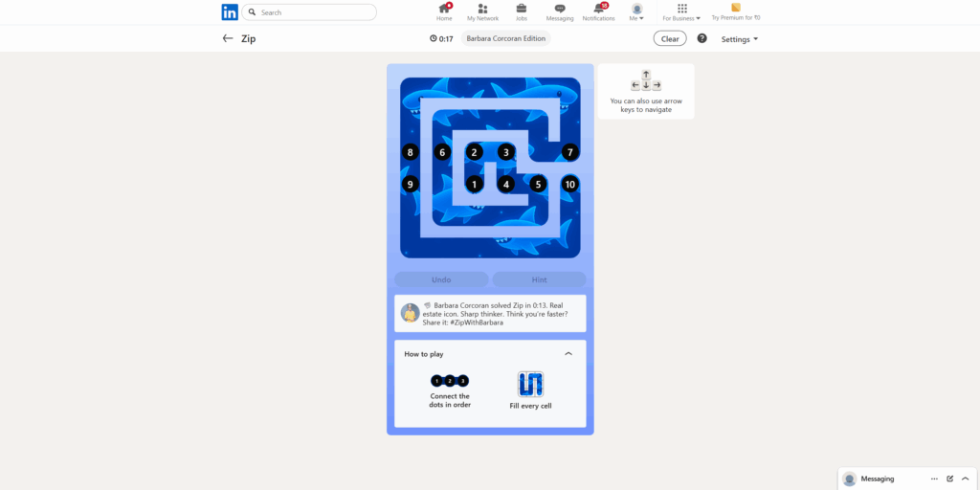The image size is (980, 490).
Task: Click dot number 3 on the grid
Action: (506, 152)
